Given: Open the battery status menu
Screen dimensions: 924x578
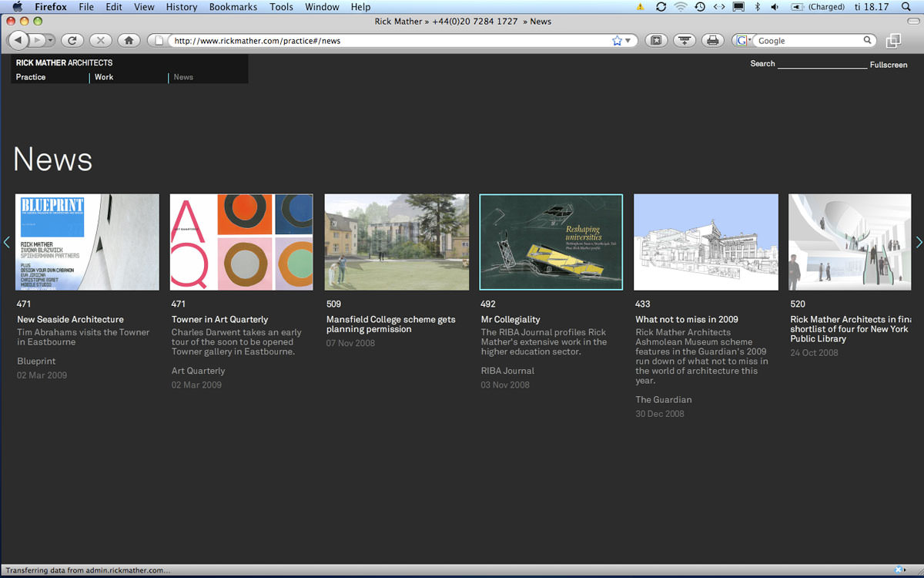Looking at the screenshot, I should click(x=818, y=7).
